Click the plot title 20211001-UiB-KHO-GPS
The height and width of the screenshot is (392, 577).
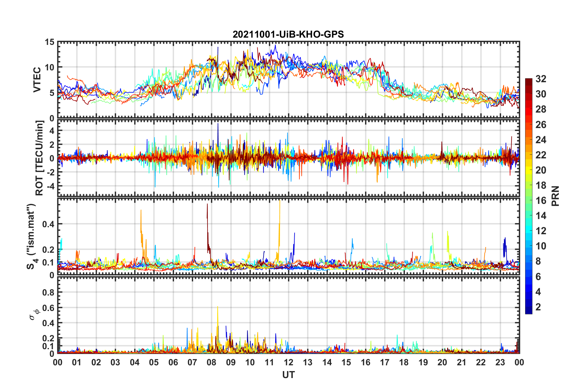288,34
